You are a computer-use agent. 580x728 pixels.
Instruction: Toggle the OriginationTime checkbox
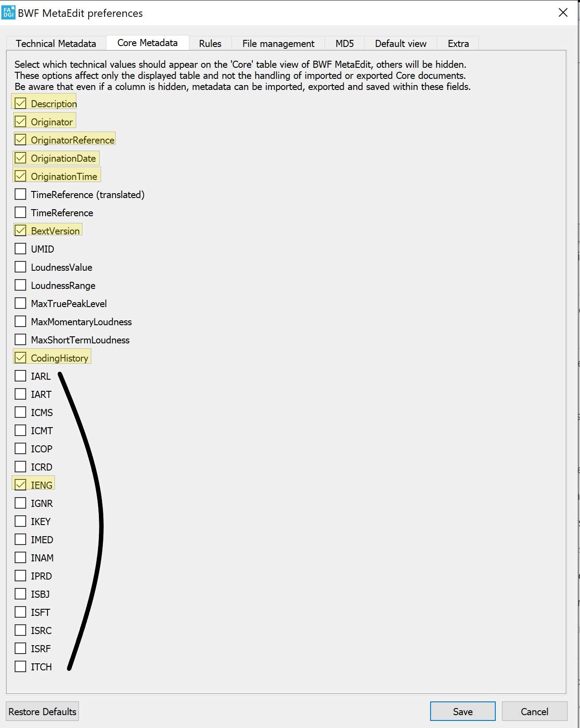pos(20,176)
